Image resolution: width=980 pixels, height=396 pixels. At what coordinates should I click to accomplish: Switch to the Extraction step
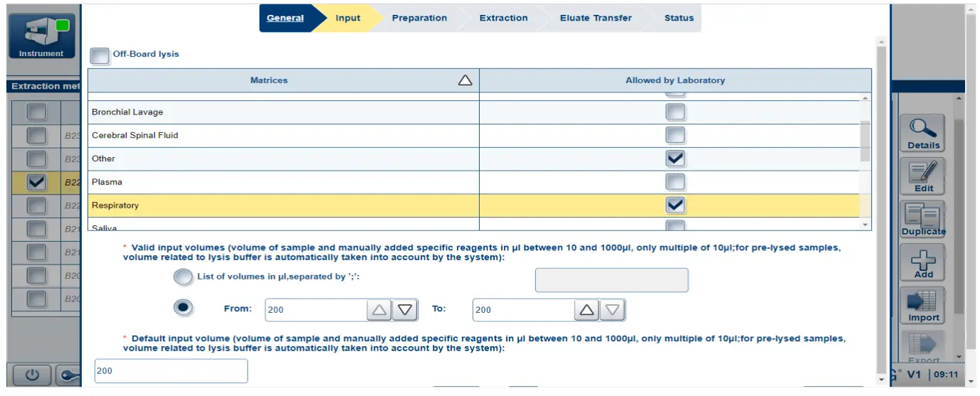pyautogui.click(x=503, y=18)
